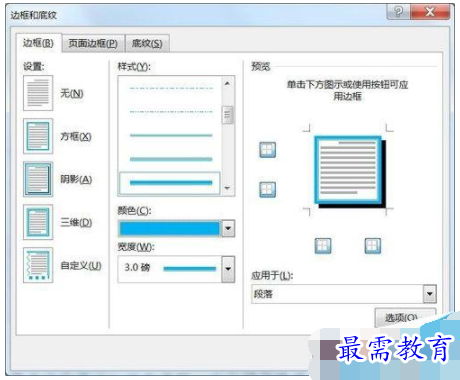Select the None (无) border setting icon

click(38, 93)
